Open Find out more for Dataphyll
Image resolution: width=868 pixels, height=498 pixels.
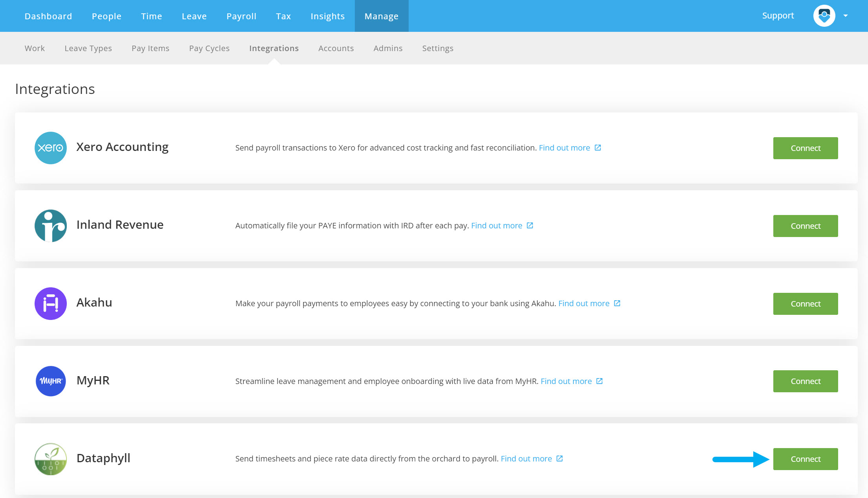(526, 459)
